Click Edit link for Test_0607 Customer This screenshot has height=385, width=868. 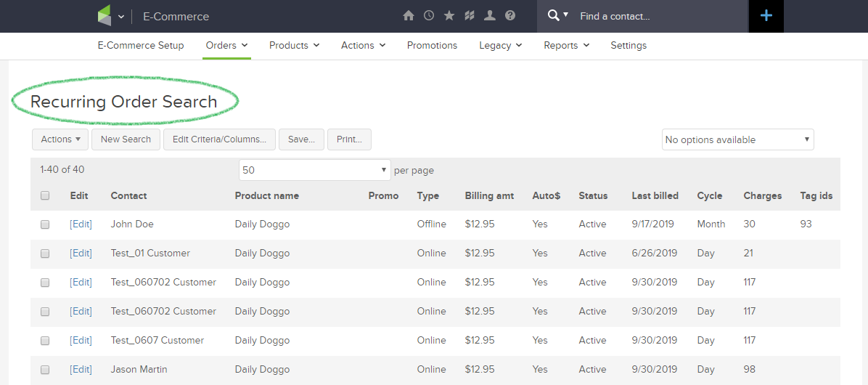pyautogui.click(x=81, y=340)
